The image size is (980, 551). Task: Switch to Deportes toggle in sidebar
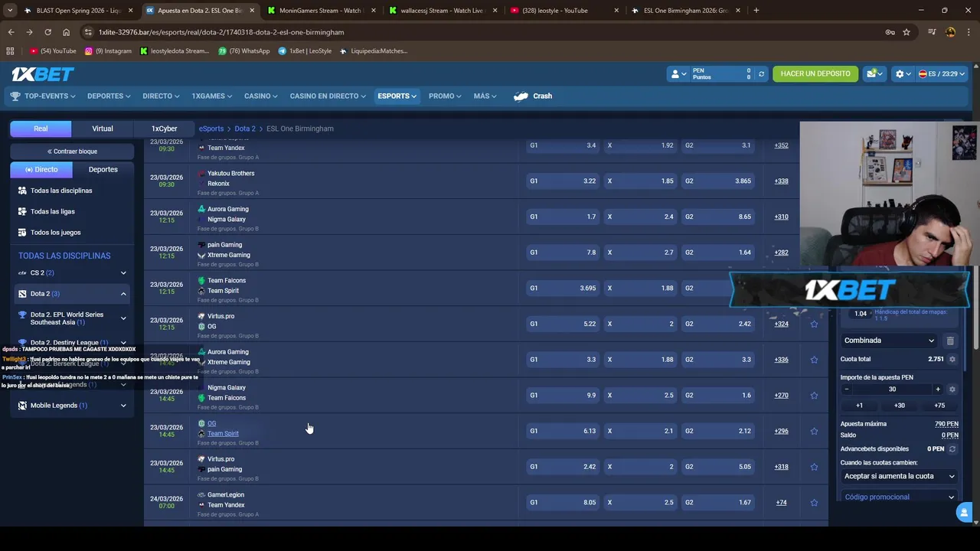(103, 169)
